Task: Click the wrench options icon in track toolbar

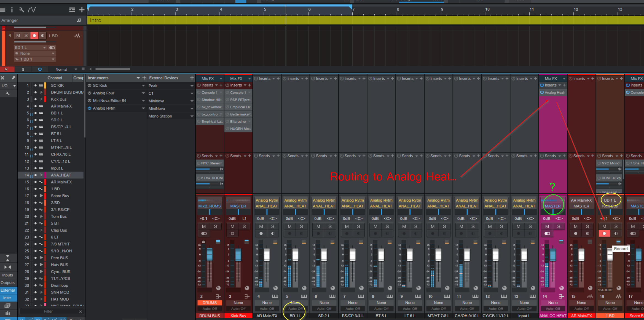Action: (x=22, y=10)
